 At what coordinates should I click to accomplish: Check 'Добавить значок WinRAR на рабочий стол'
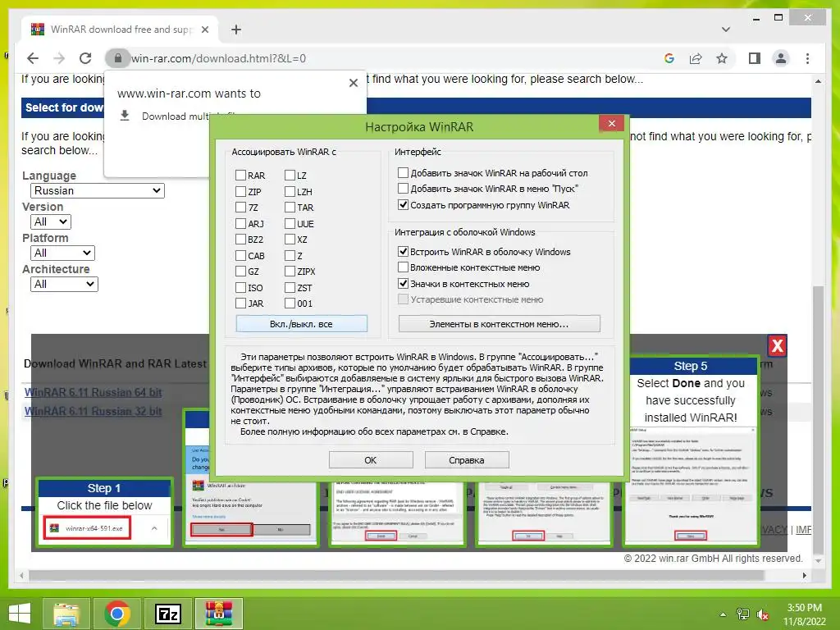403,172
